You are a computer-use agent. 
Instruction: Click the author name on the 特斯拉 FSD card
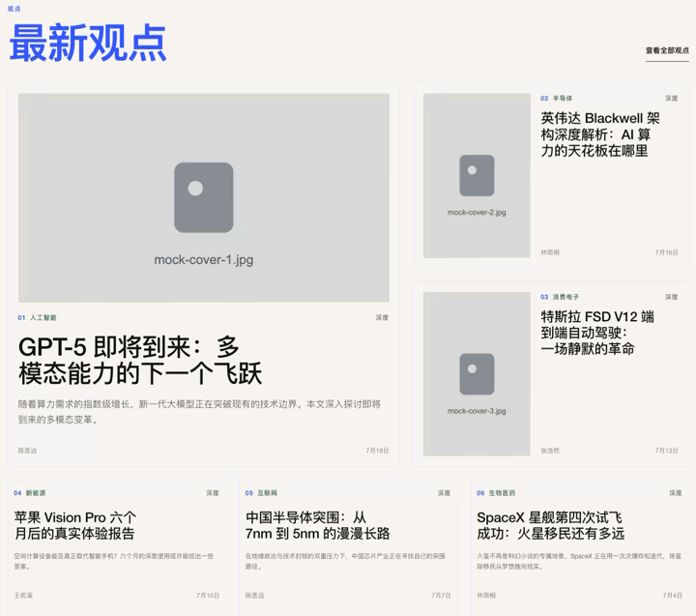pyautogui.click(x=550, y=451)
